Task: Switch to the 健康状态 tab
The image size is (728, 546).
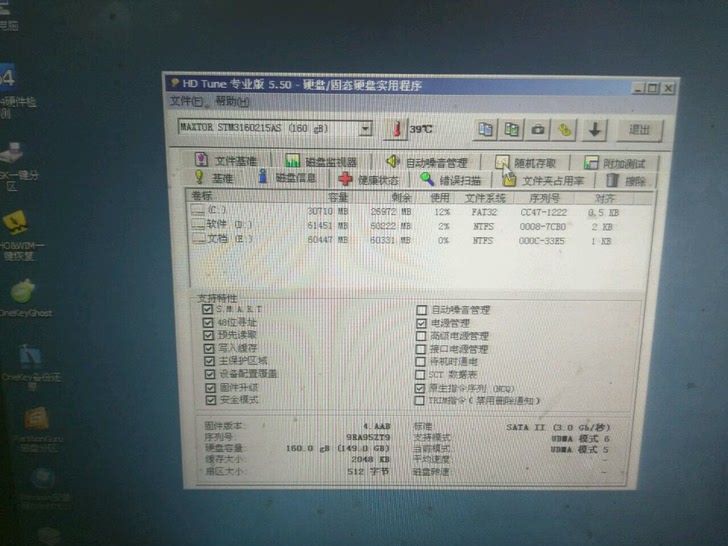Action: tap(369, 179)
